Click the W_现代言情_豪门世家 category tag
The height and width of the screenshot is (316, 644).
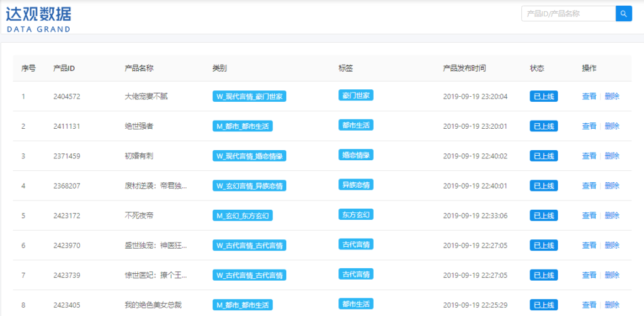250,96
